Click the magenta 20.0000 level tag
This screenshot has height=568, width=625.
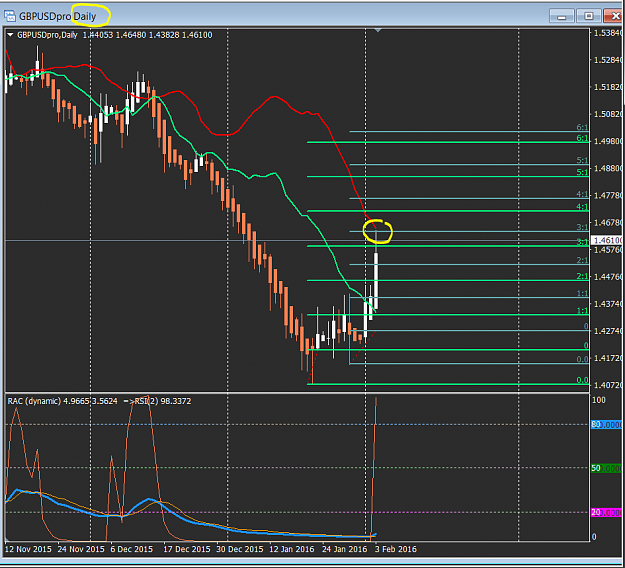coord(607,513)
